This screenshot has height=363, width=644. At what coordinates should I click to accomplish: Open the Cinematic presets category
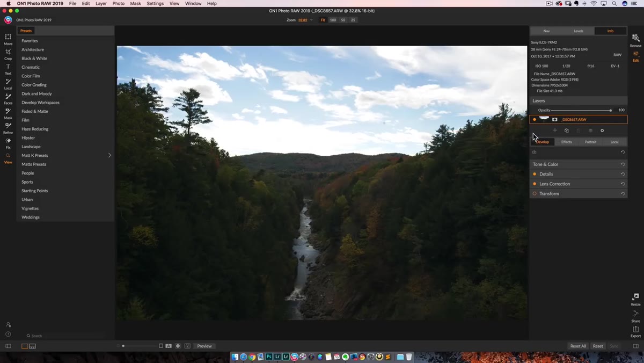tap(31, 67)
